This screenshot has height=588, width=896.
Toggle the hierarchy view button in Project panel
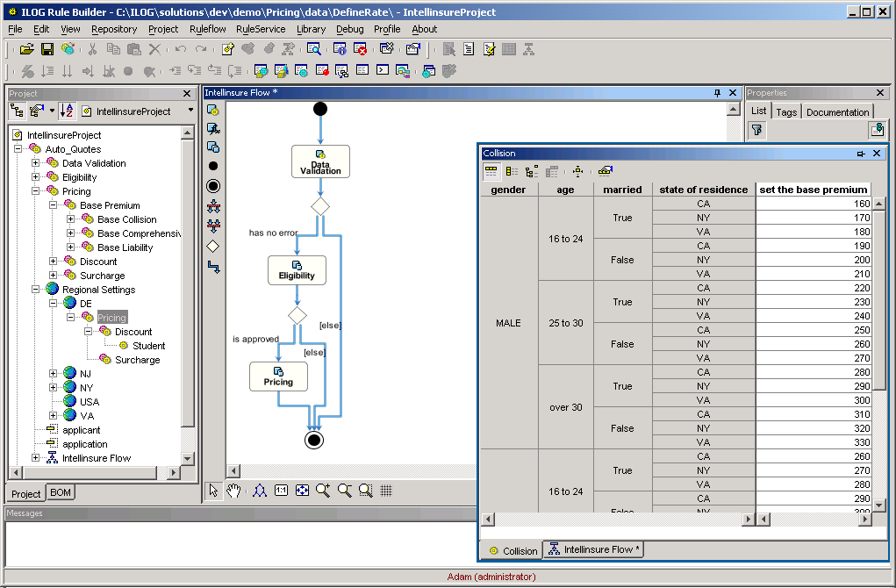click(x=18, y=111)
